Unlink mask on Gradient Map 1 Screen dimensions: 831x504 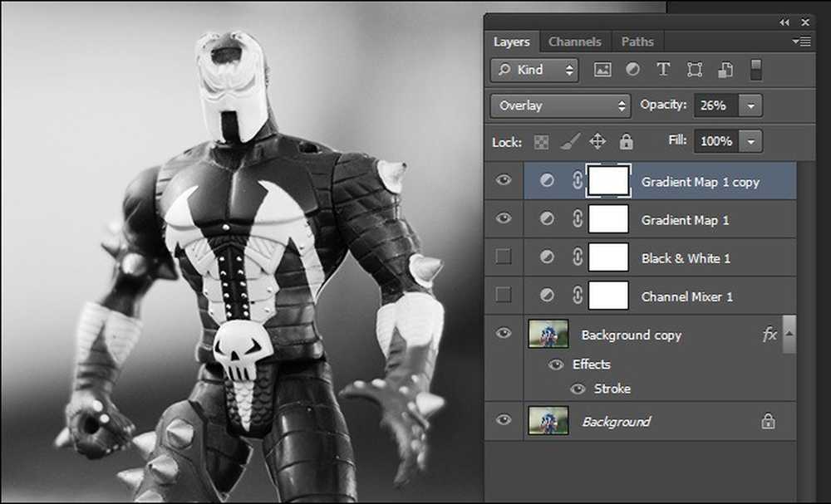coord(578,218)
